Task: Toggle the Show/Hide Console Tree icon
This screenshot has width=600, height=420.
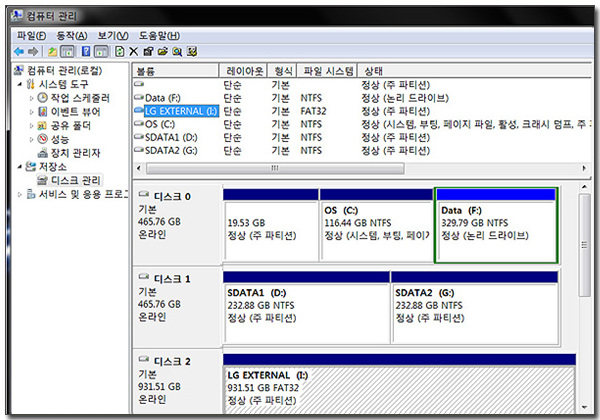Action: (x=68, y=51)
